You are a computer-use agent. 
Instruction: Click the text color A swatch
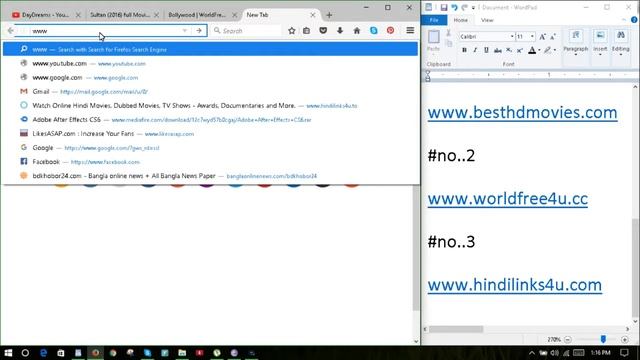coord(532,50)
